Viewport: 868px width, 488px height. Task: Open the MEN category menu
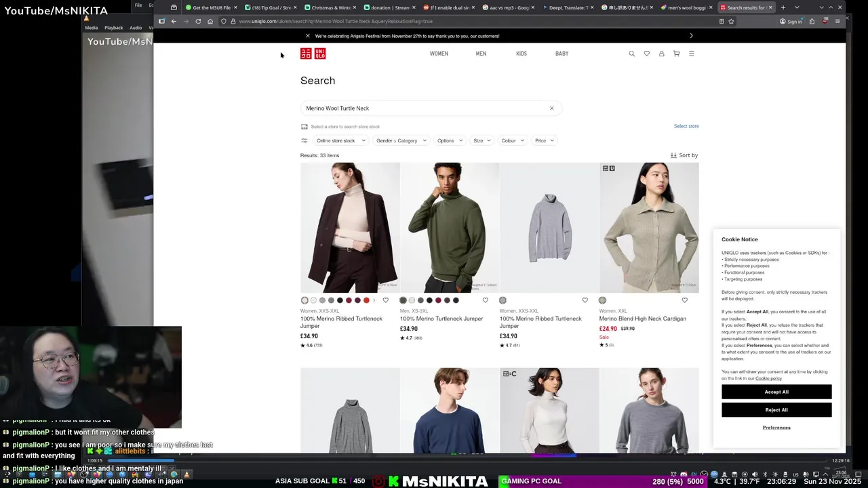(481, 54)
